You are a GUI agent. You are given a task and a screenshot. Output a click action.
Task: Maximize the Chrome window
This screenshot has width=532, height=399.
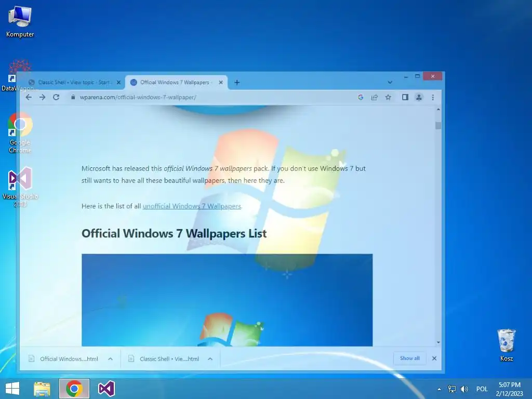(418, 76)
